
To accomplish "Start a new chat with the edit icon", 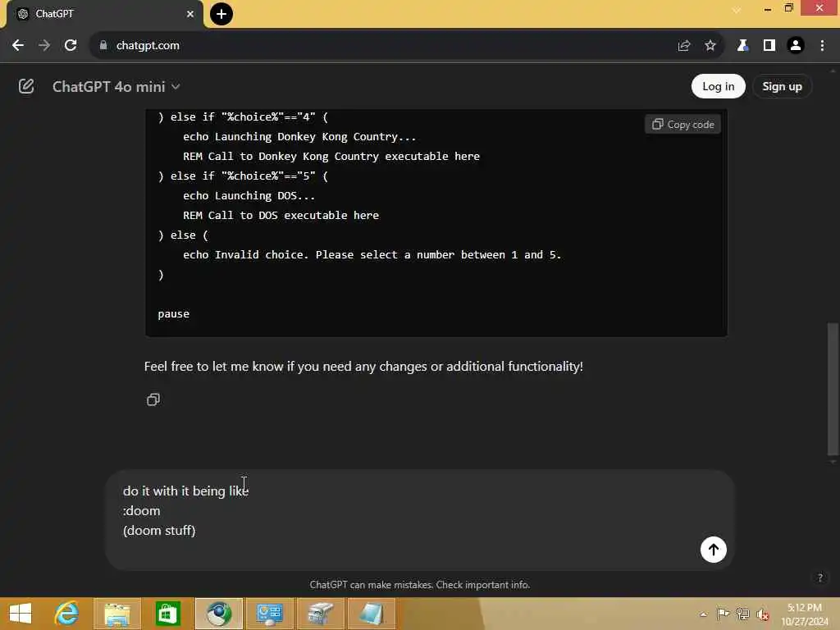I will click(x=26, y=86).
